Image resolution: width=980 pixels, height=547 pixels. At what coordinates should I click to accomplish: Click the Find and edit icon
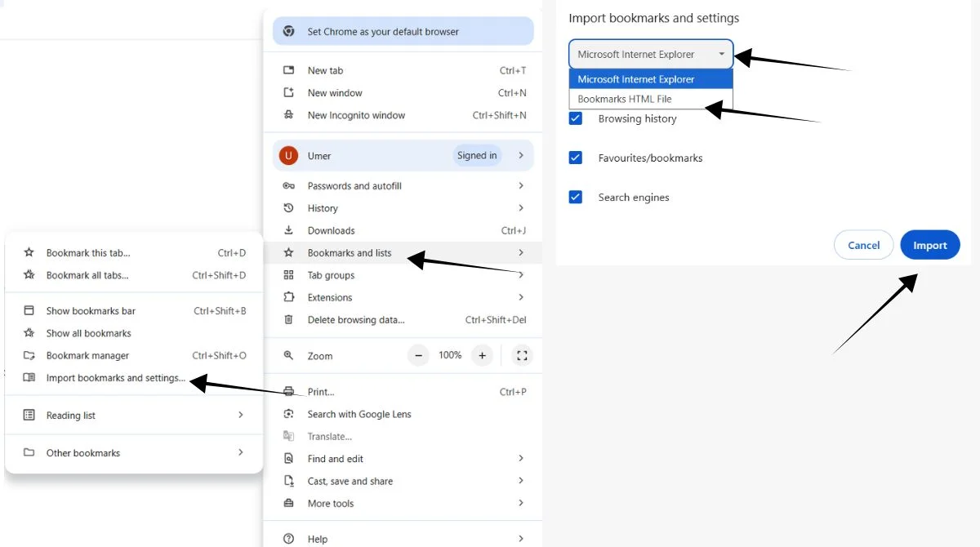(288, 459)
